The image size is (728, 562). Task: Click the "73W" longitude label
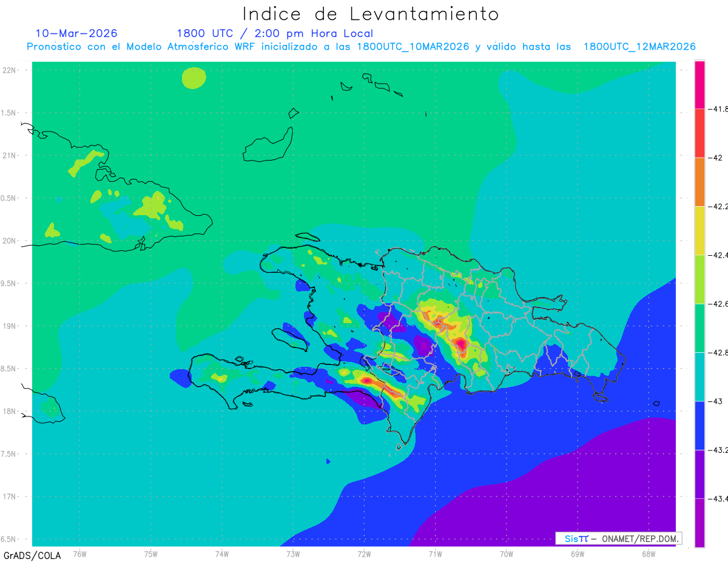tap(293, 554)
